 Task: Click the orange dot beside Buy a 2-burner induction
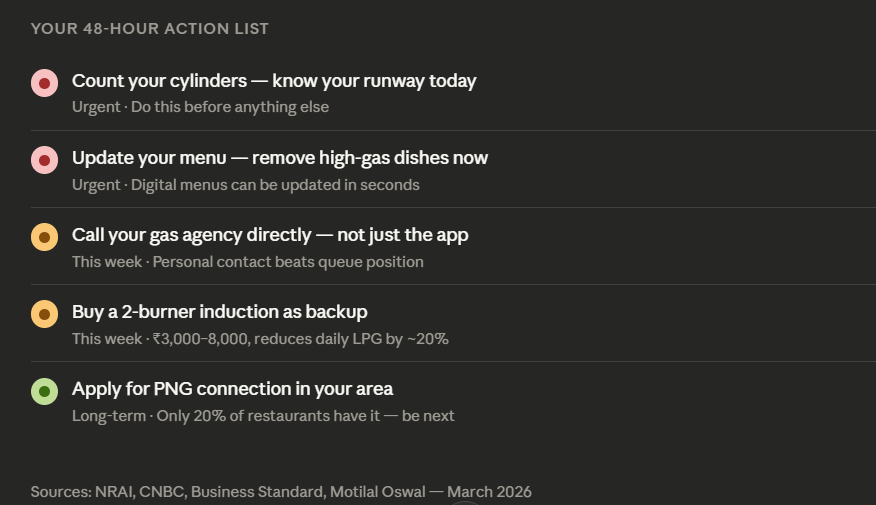[x=44, y=314]
